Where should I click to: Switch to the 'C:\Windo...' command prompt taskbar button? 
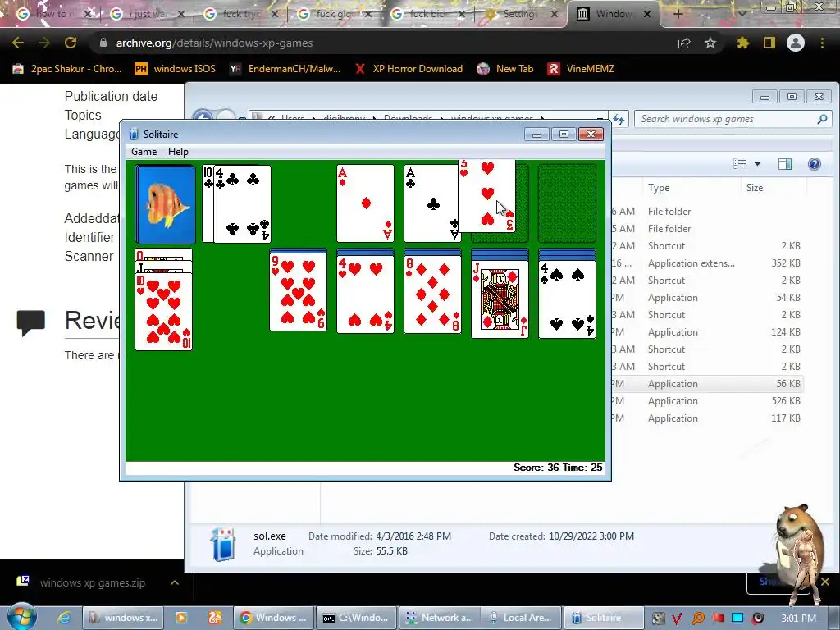coord(356,618)
